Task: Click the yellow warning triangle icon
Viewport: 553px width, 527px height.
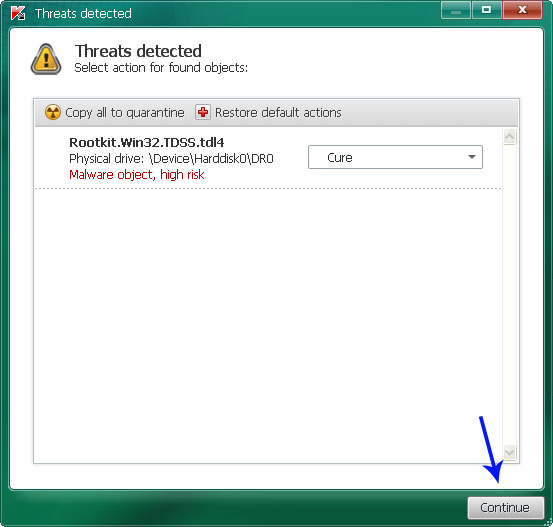Action: [x=46, y=59]
